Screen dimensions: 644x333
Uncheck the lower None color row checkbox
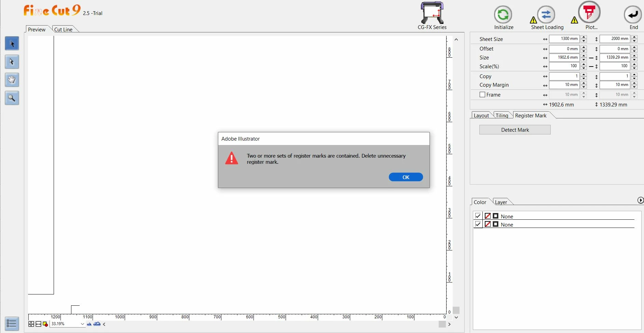(478, 224)
